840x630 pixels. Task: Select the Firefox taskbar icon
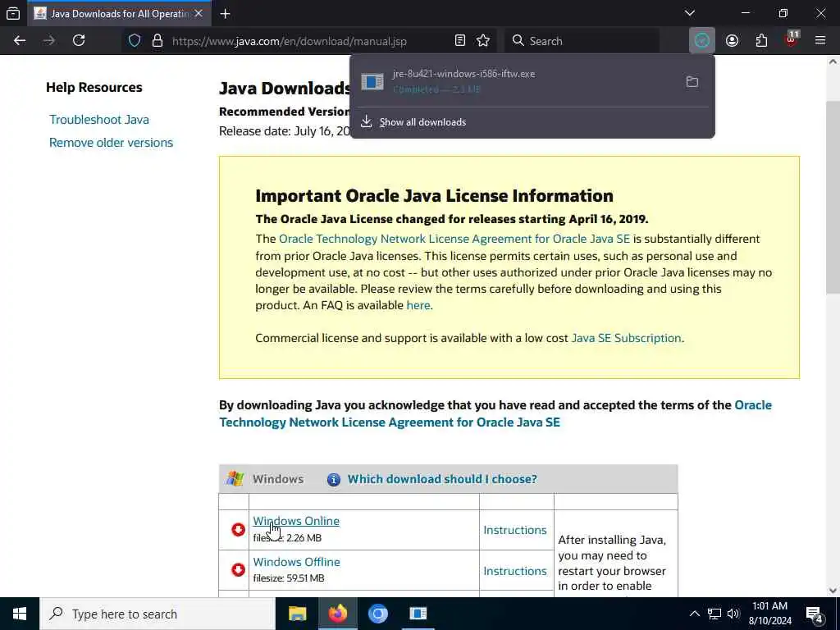coord(337,614)
